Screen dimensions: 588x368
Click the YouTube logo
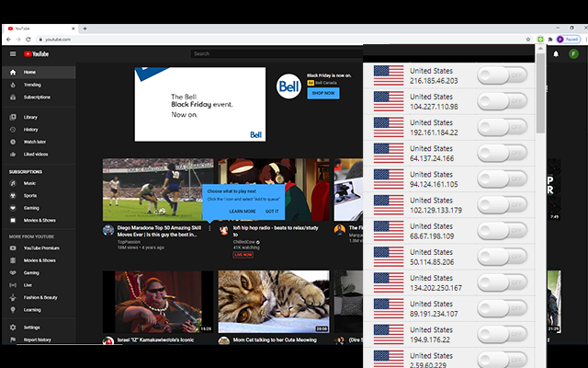[x=36, y=54]
